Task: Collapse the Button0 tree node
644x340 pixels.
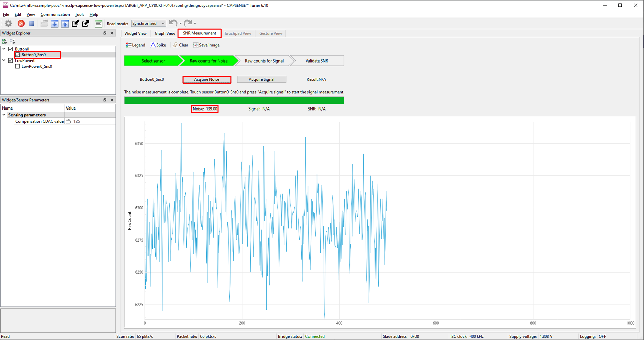Action: pyautogui.click(x=4, y=49)
